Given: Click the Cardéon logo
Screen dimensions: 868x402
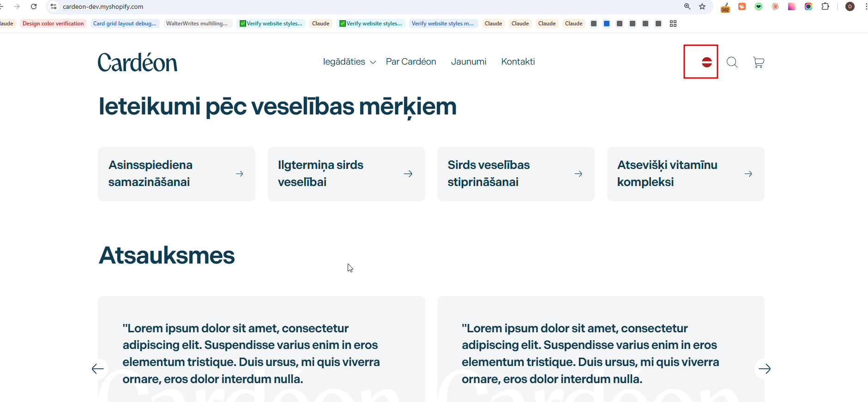Looking at the screenshot, I should (x=138, y=63).
